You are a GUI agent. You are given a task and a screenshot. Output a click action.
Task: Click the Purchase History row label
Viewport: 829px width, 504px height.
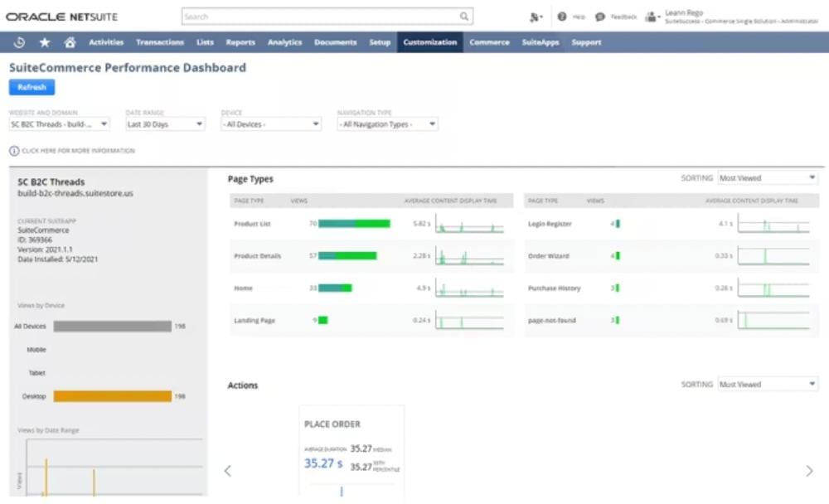[x=554, y=288]
